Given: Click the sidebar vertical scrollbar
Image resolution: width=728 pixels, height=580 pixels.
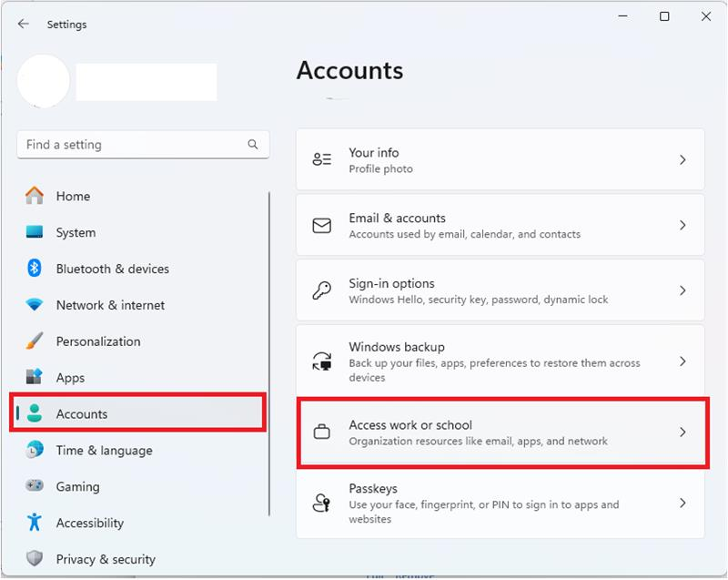Looking at the screenshot, I should coord(268,354).
